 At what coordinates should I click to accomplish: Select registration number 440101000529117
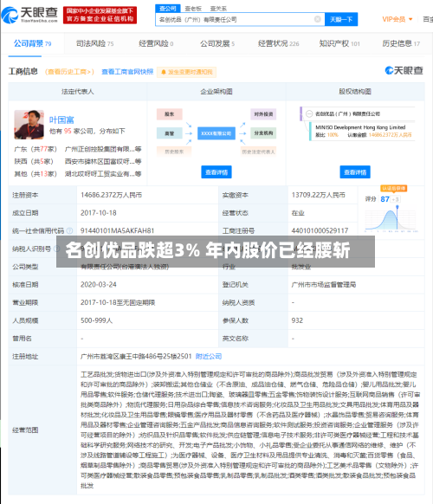320,230
